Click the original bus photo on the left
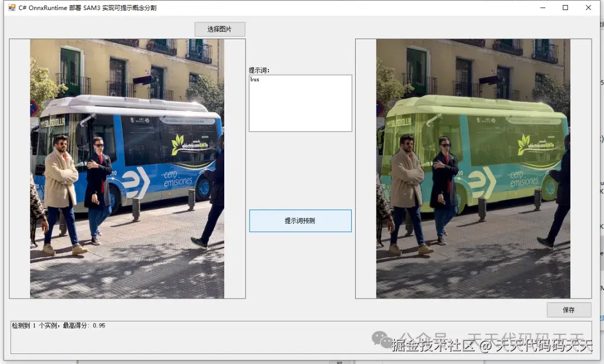The width and height of the screenshot is (604, 364). (126, 168)
